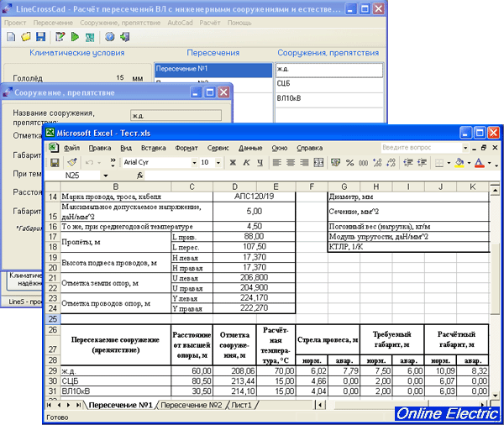Click Excel vertical scrollbar down arrow
The width and height of the screenshot is (504, 425).
point(495,396)
